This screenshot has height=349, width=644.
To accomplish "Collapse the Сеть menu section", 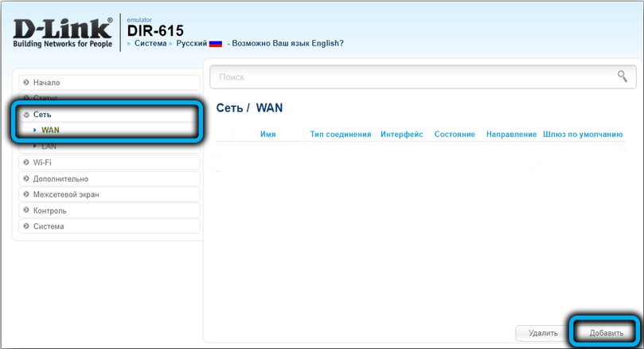I will (x=42, y=115).
